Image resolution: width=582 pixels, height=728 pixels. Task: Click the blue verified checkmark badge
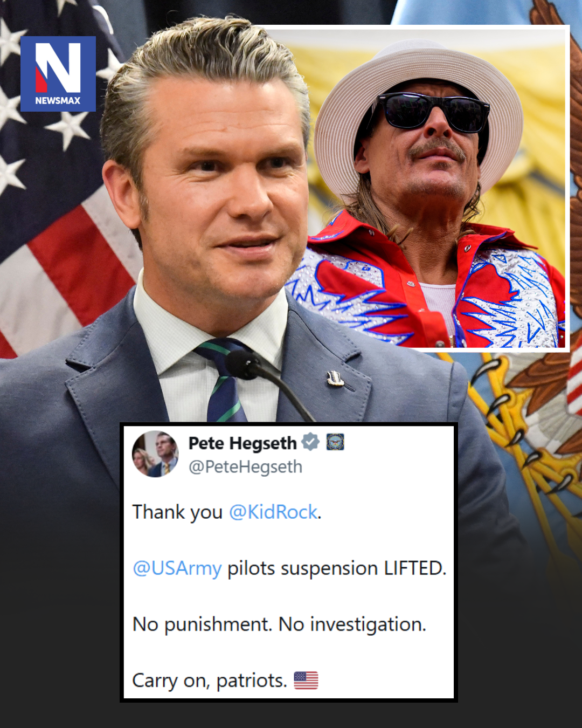[x=310, y=442]
